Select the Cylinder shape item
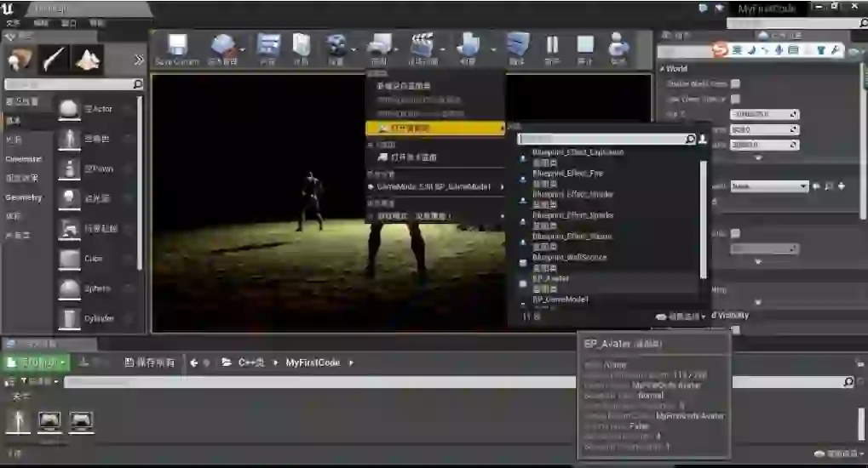868x468 pixels. tap(97, 318)
